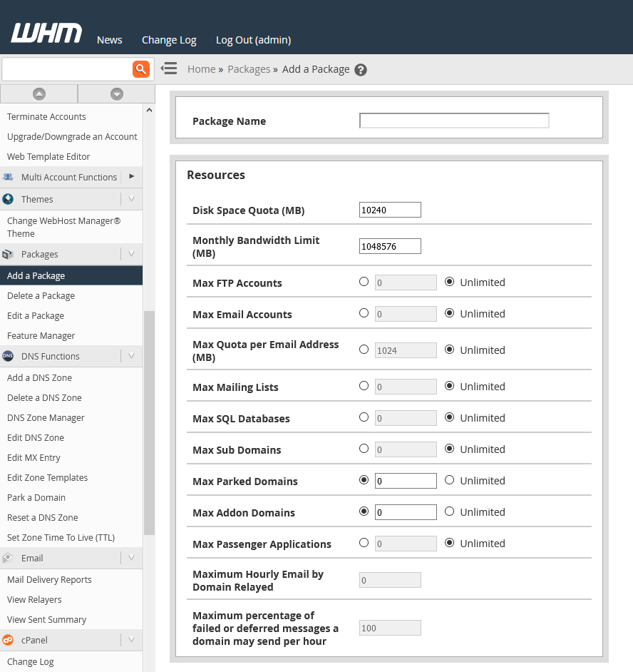
Task: Click the DNS Functions section icon
Action: pos(8,356)
